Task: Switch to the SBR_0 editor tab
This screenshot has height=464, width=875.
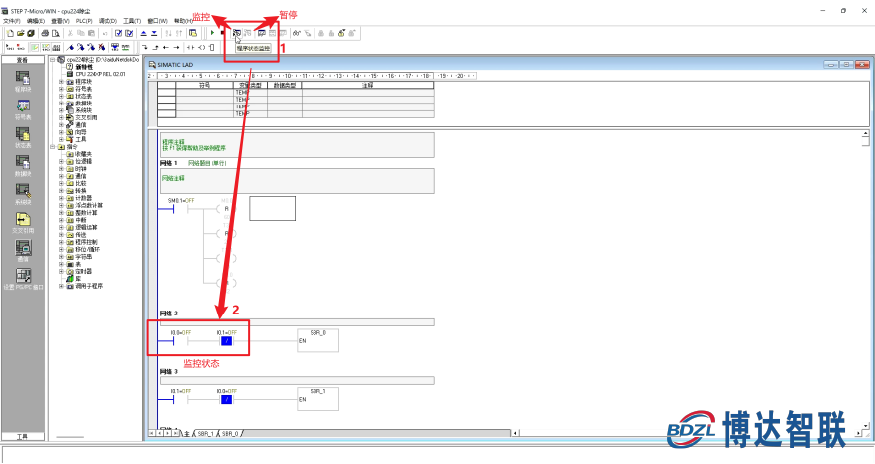Action: pyautogui.click(x=230, y=433)
